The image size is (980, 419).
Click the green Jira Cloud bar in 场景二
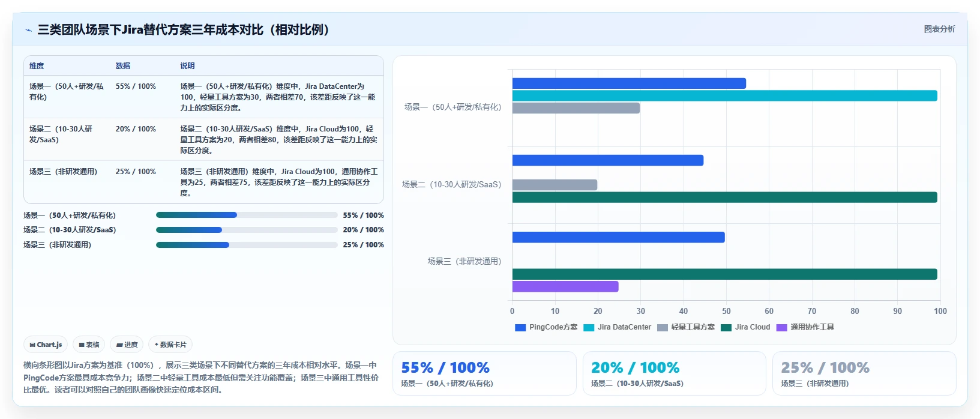(724, 197)
